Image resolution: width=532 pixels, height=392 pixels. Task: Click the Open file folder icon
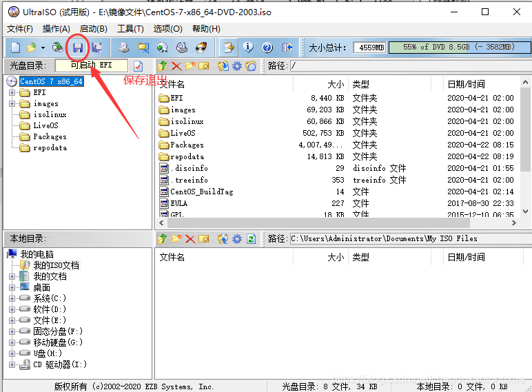click(x=32, y=48)
